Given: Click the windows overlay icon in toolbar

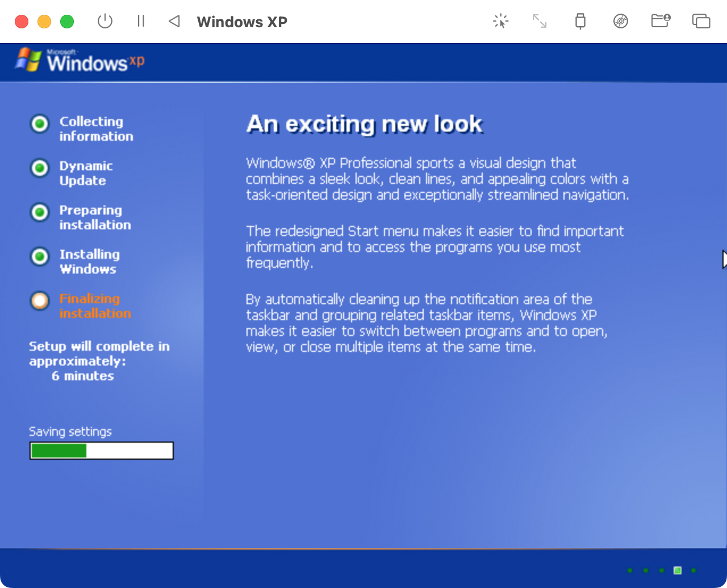Looking at the screenshot, I should (x=701, y=22).
